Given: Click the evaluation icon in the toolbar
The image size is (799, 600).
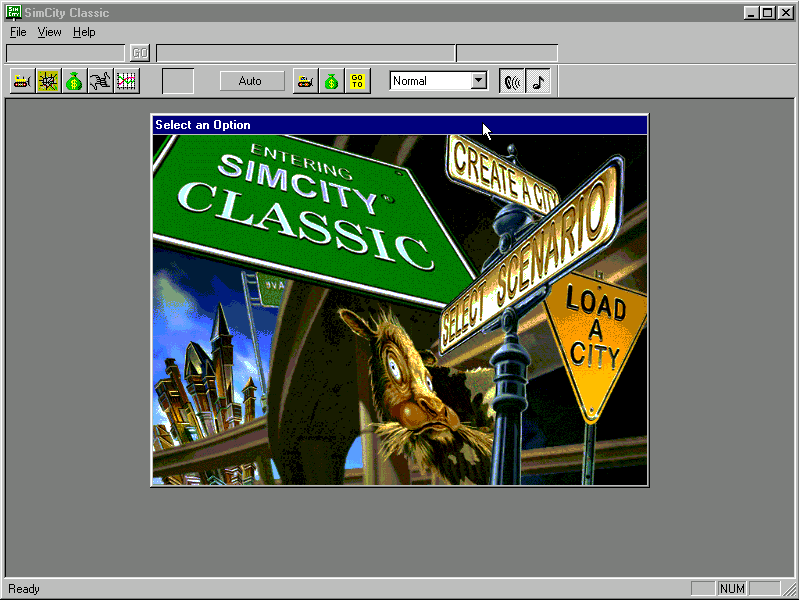Looking at the screenshot, I should [100, 82].
